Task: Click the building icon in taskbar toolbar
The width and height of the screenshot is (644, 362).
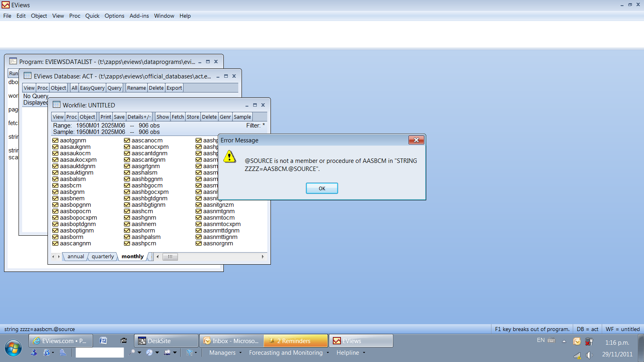Action: 63,353
